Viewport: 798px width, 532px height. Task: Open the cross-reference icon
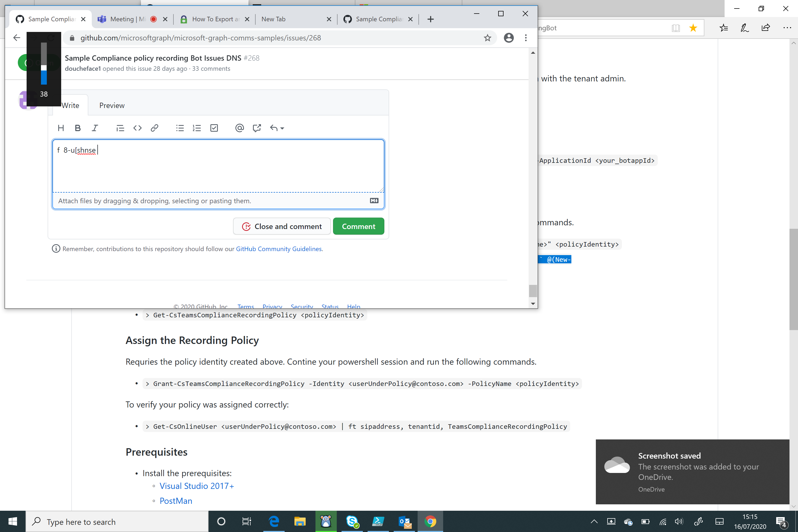[x=256, y=128]
